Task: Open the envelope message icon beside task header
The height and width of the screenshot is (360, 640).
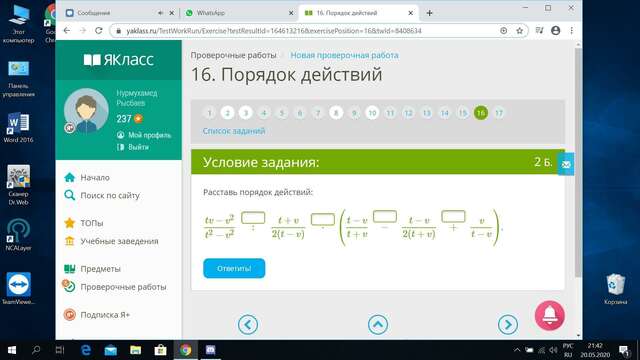Action: (x=566, y=164)
